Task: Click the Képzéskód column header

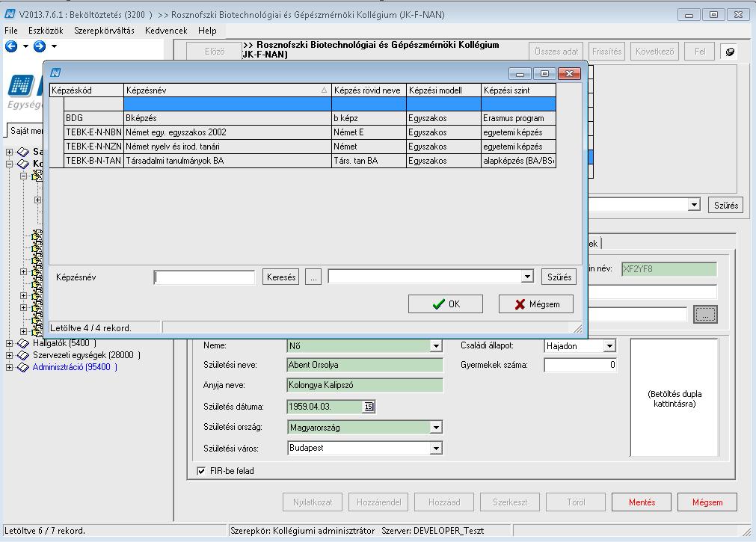Action: (x=87, y=90)
